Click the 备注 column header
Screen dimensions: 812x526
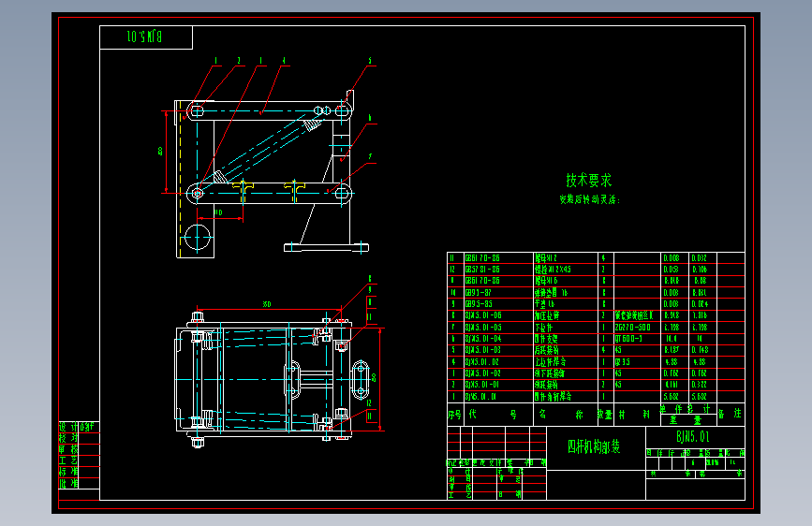click(x=730, y=413)
